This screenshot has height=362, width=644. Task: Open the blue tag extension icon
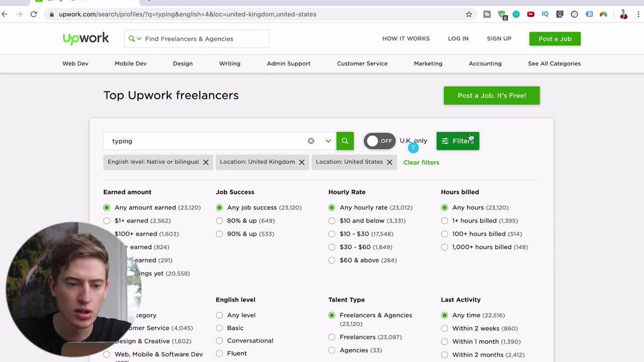[589, 14]
